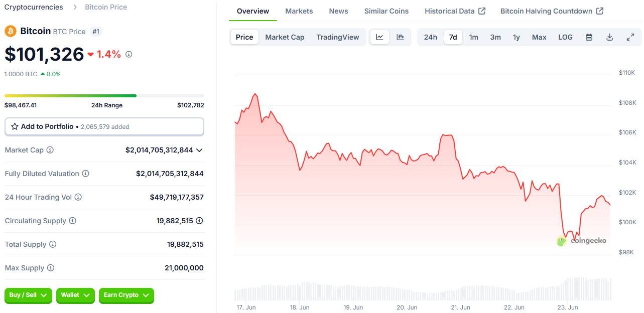Click the 21,000,000 max supply value

click(x=184, y=268)
